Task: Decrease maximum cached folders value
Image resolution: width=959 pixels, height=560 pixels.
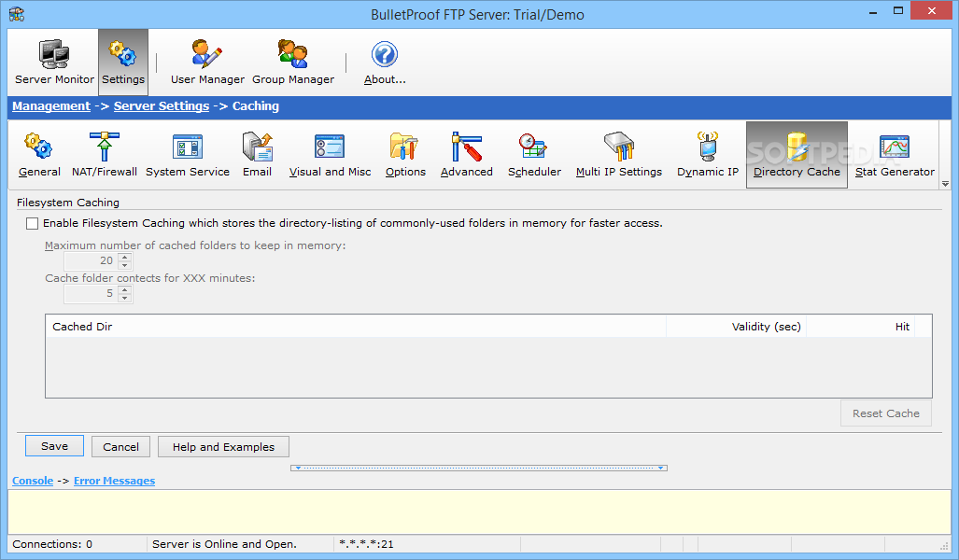Action: coord(125,265)
